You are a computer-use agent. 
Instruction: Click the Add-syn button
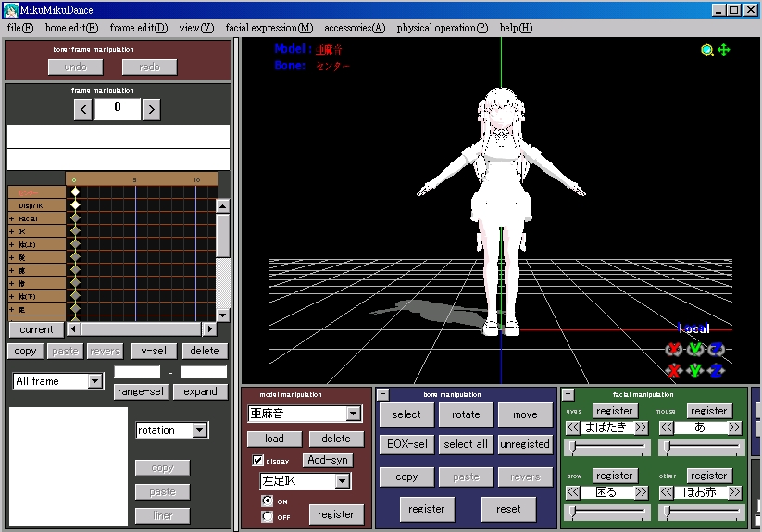pos(328,460)
